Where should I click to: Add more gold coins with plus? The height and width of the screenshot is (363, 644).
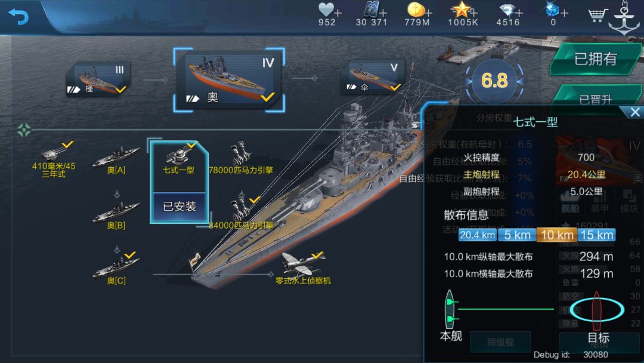pyautogui.click(x=429, y=13)
